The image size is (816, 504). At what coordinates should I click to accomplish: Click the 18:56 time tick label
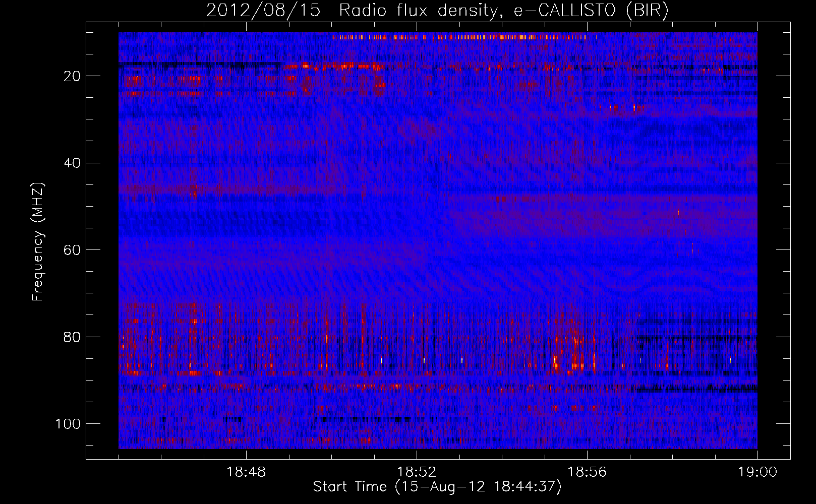[587, 472]
